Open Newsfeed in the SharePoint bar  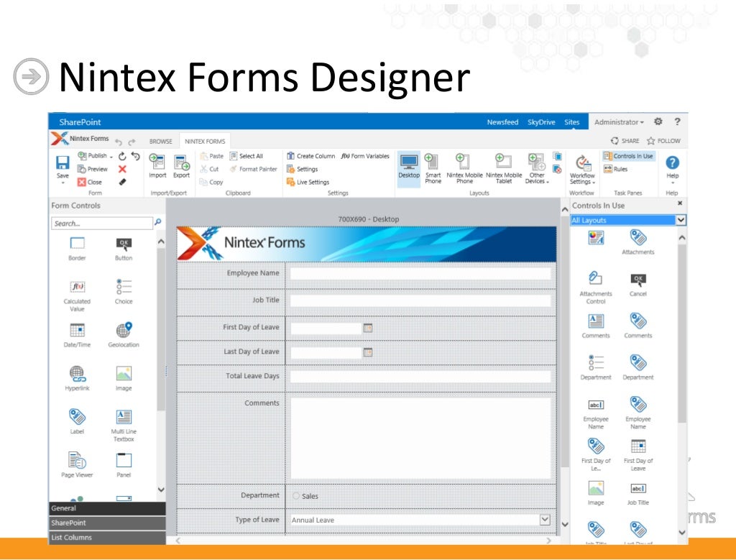[502, 122]
